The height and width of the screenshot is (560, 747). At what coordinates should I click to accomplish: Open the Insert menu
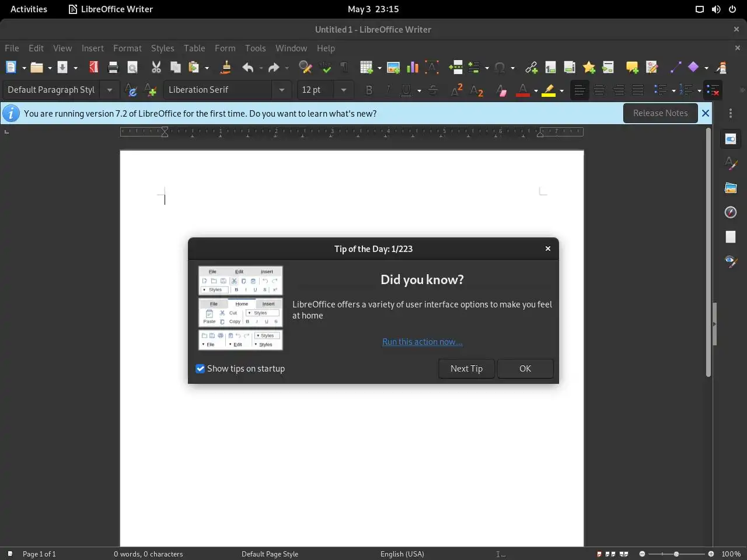pyautogui.click(x=93, y=48)
